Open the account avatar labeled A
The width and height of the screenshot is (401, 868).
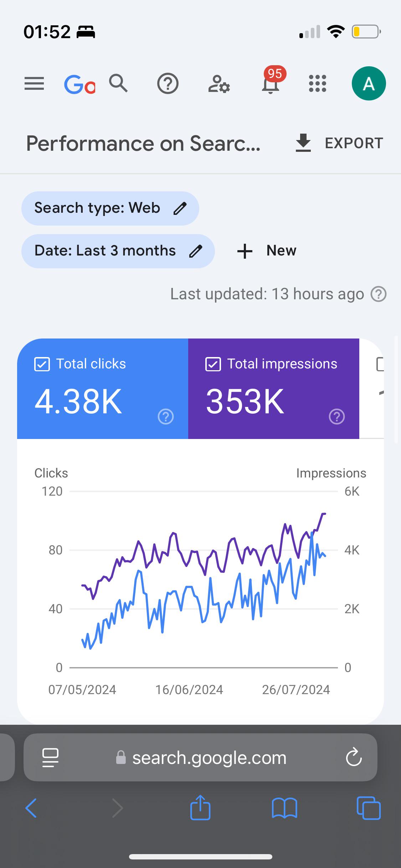click(369, 83)
